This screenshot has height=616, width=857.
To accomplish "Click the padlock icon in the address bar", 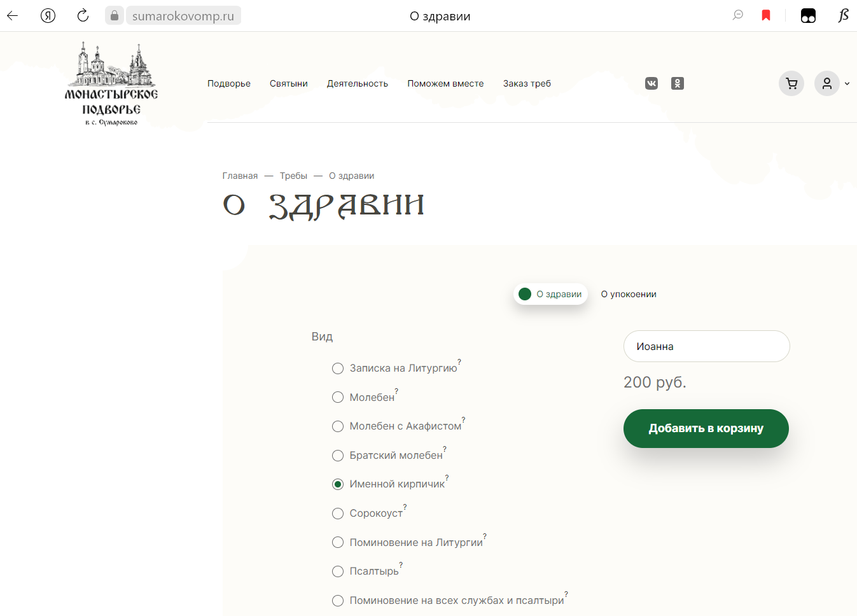I will 114,15.
